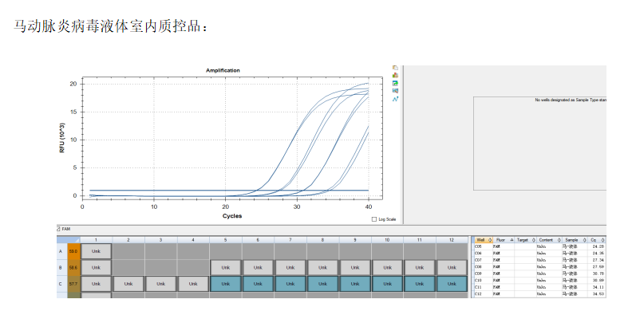Select well B5 marked Unk
The width and height of the screenshot is (644, 311).
[x=226, y=267]
